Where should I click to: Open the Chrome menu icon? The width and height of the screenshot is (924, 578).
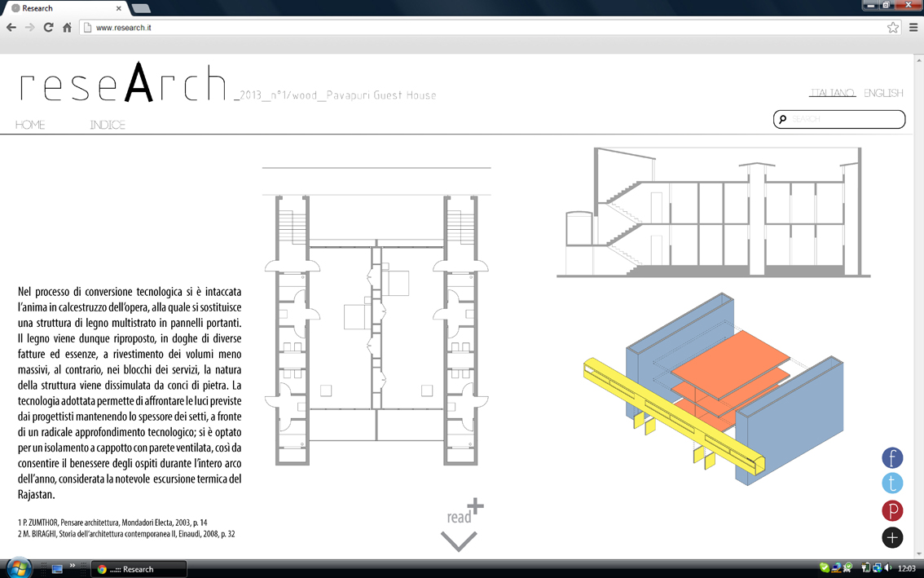click(x=913, y=28)
